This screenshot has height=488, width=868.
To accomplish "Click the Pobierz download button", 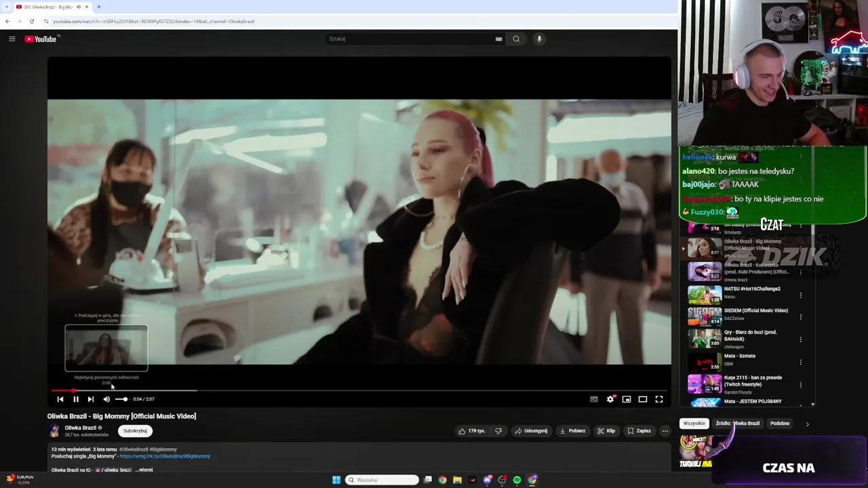I will coord(573,431).
